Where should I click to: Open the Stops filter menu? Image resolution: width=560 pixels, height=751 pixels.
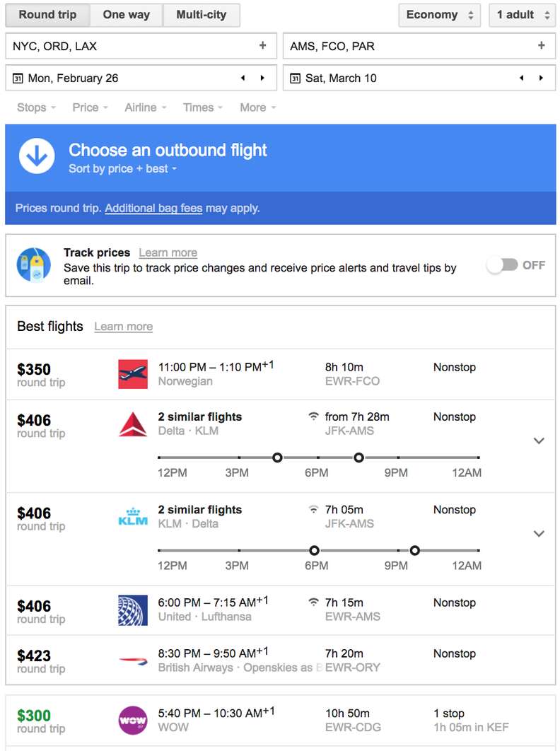(x=35, y=107)
